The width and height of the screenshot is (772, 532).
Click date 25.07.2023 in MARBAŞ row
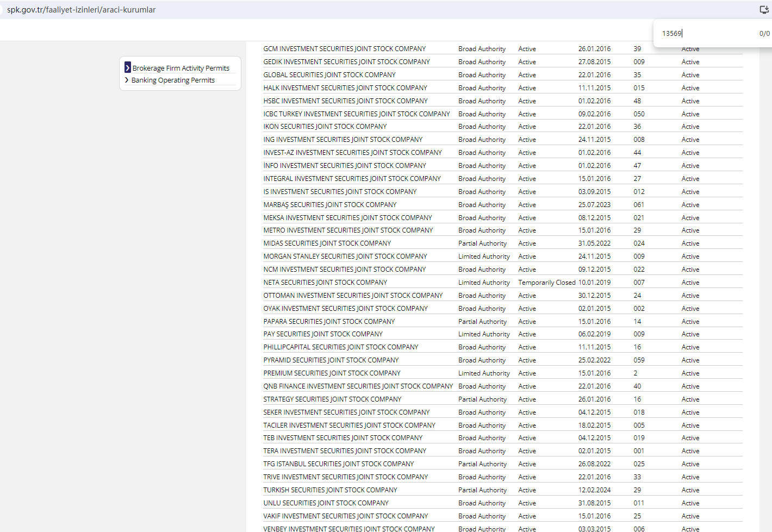[594, 205]
